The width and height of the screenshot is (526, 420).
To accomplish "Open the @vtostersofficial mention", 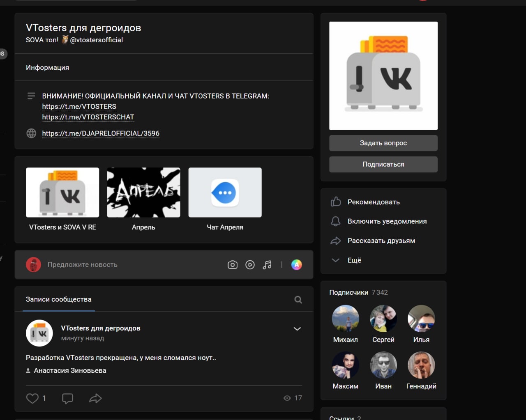I will coord(96,40).
